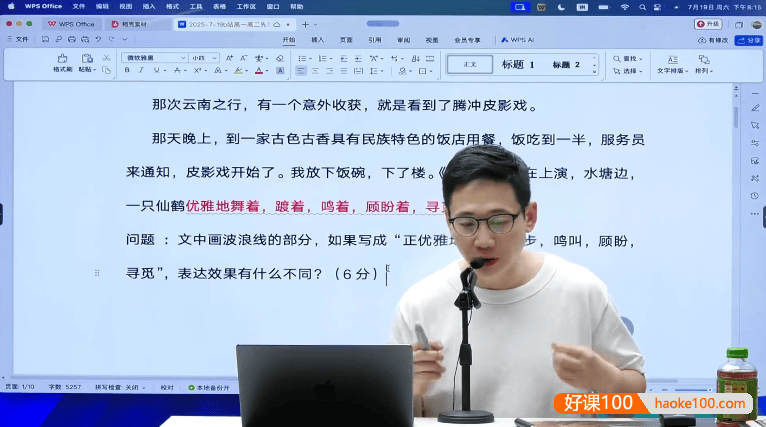The height and width of the screenshot is (427, 766).
Task: Click the 分享 Share button
Action: [749, 40]
